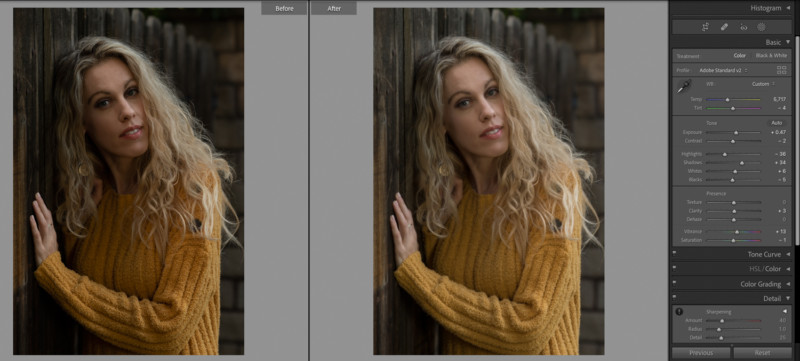The width and height of the screenshot is (800, 361).
Task: Click the Auto tone button
Action: [777, 123]
